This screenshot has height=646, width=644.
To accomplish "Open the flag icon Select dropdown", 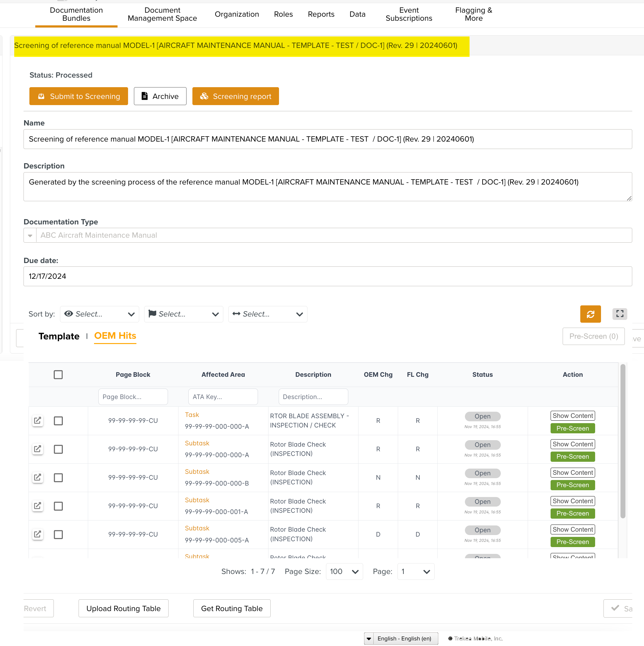I will tap(183, 314).
